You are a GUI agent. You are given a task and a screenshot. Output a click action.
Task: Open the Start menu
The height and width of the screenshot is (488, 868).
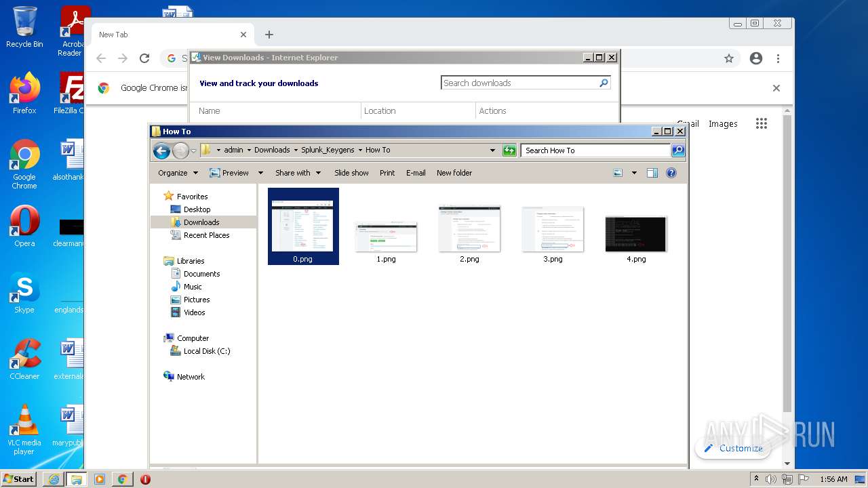pyautogui.click(x=19, y=479)
